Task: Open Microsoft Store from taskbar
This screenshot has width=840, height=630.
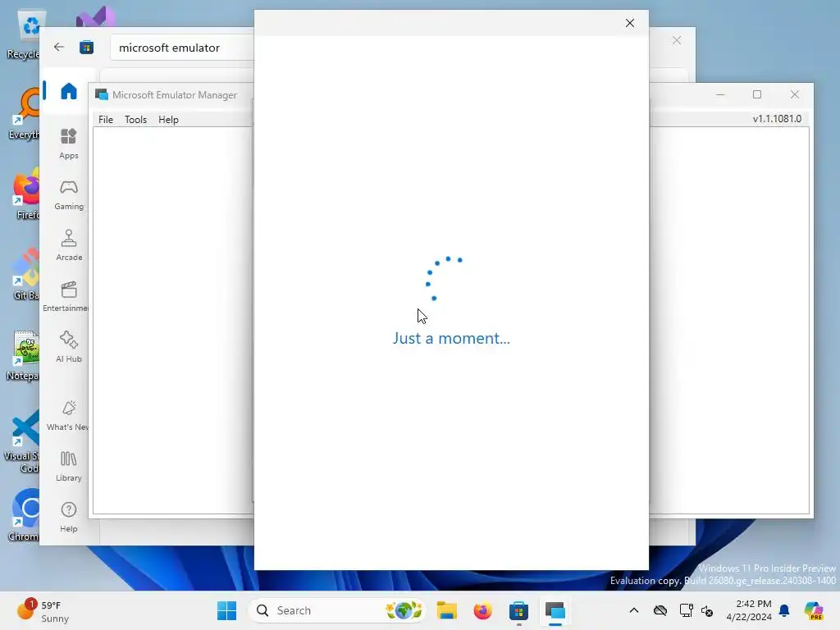Action: [x=518, y=610]
